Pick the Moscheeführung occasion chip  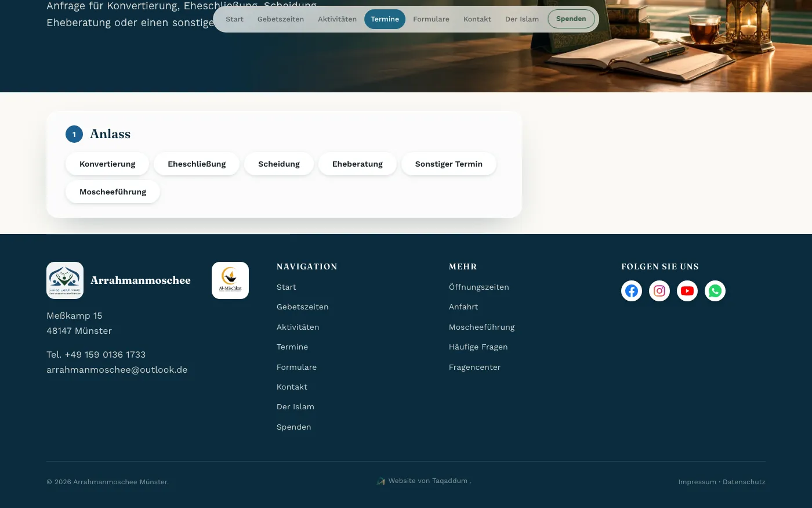pos(113,192)
